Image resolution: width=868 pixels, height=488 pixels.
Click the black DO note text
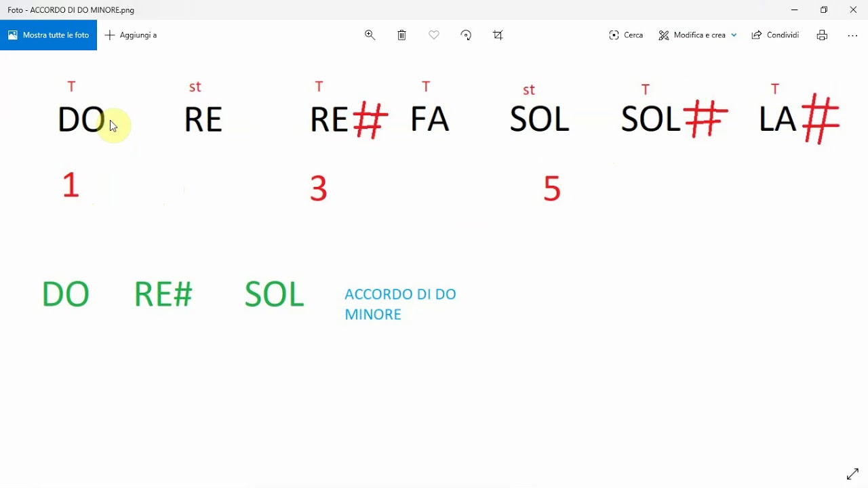tap(81, 120)
